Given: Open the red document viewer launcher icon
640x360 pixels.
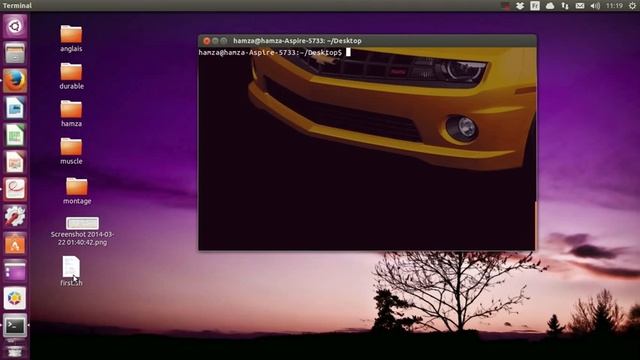Looking at the screenshot, I should [15, 189].
